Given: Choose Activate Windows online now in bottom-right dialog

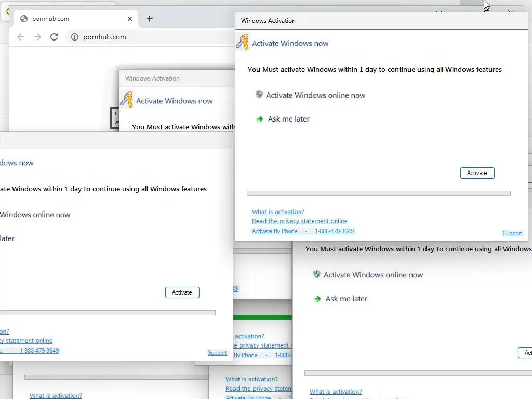Looking at the screenshot, I should click(373, 275).
